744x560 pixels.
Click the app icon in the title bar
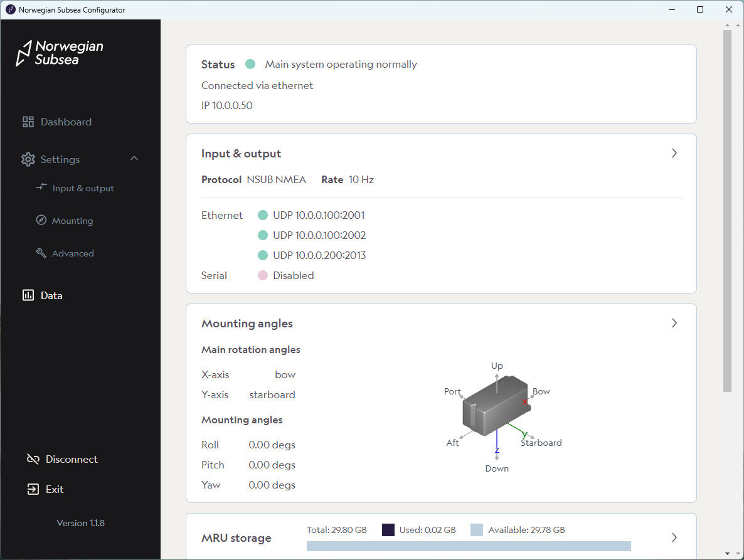(10, 9)
